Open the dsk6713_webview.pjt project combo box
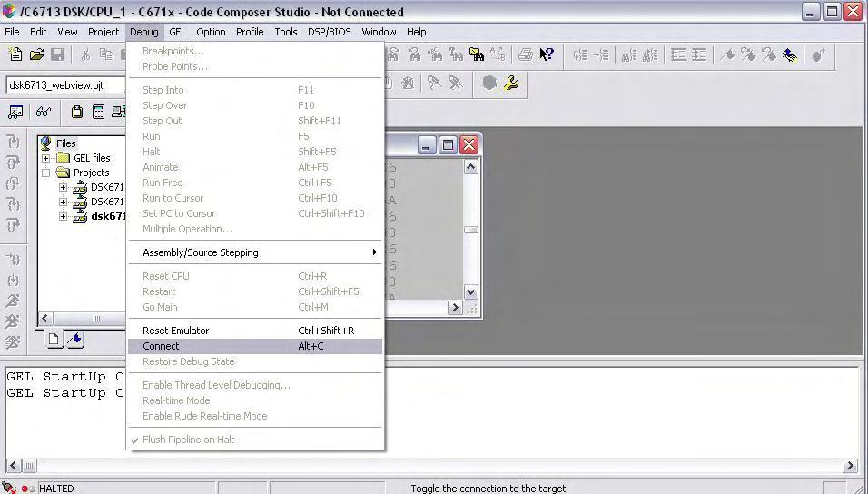This screenshot has height=494, width=868. pyautogui.click(x=66, y=85)
